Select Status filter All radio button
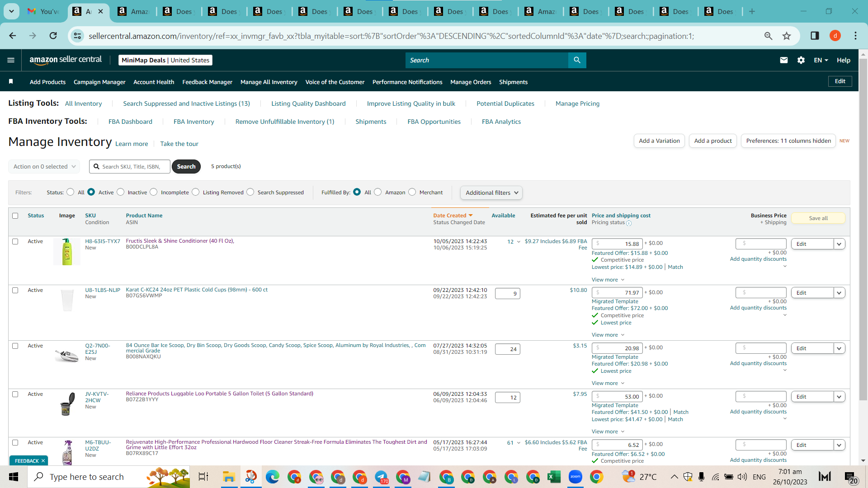Screen dimensions: 868x488 (70, 192)
